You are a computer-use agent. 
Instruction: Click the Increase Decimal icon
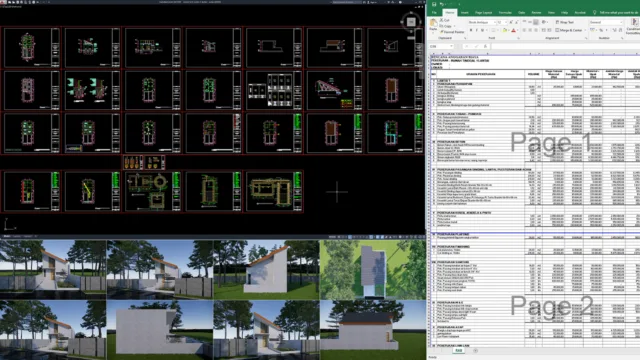coord(614,30)
